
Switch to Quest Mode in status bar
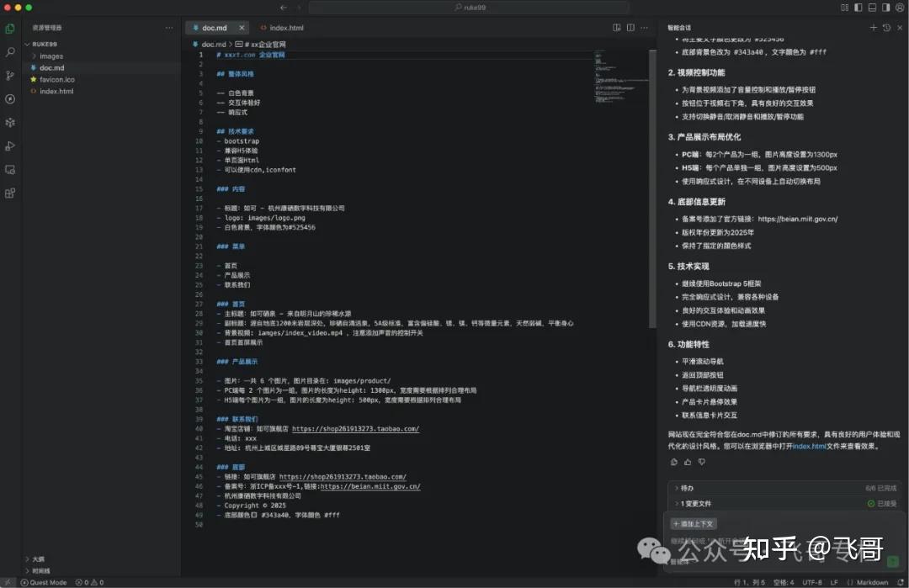tap(44, 582)
